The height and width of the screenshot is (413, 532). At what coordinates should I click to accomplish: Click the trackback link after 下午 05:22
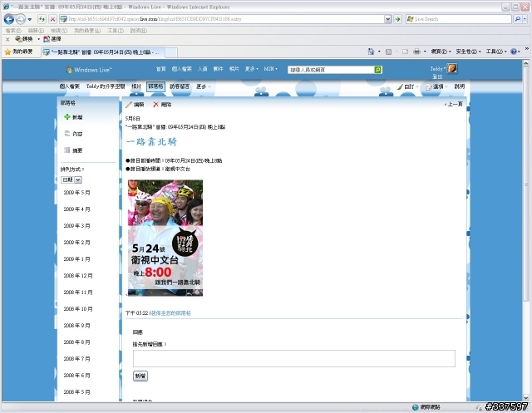click(171, 313)
